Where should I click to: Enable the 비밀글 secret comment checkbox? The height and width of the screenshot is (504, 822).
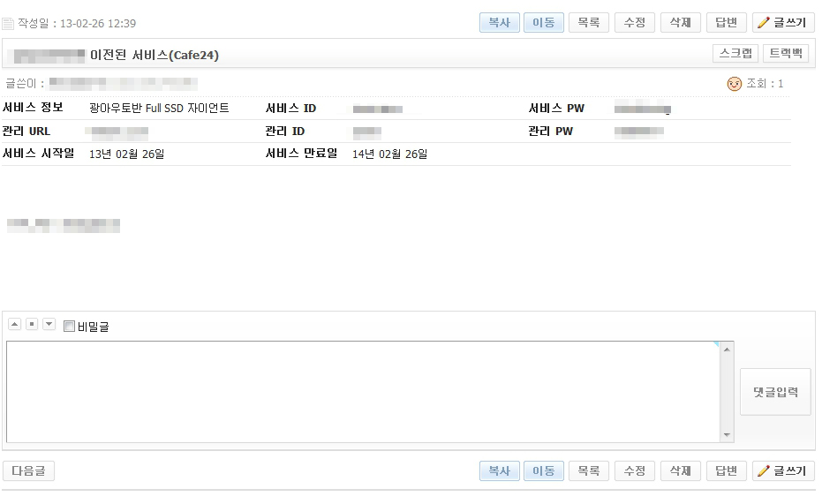pos(70,327)
